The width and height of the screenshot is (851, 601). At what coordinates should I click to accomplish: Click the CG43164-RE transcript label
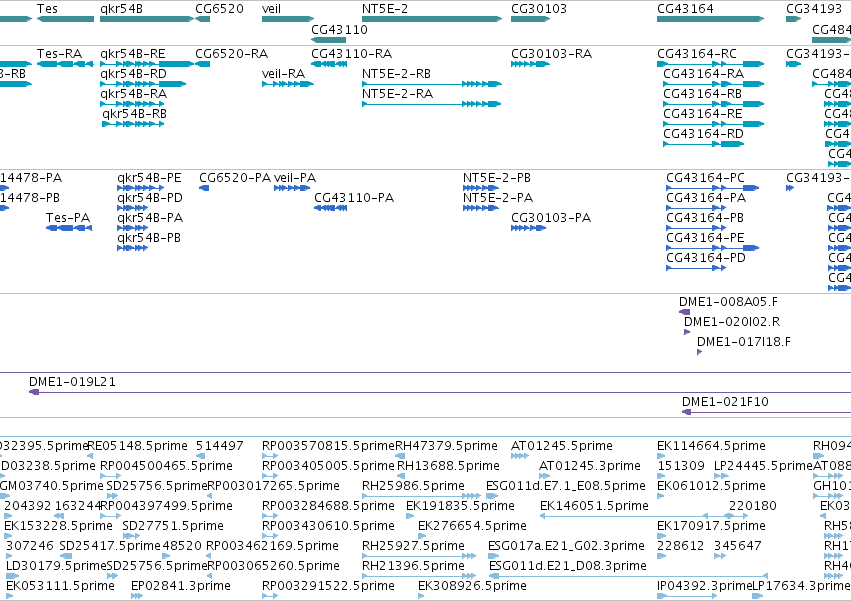(x=703, y=114)
